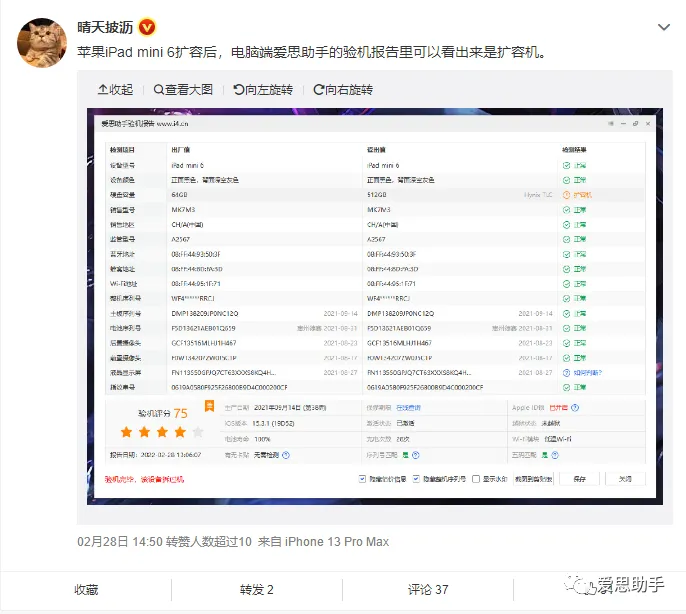Open the post timestamp 02月28日 14:50
The width and height of the screenshot is (686, 614).
120,542
